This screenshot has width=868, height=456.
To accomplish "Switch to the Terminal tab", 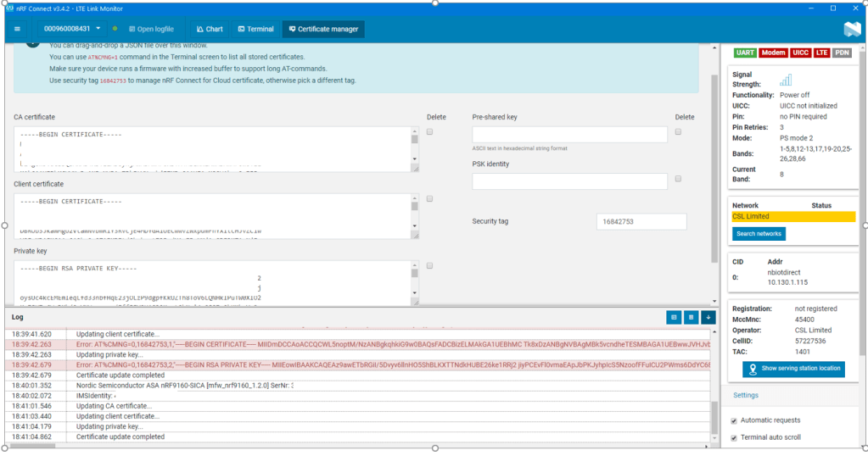I will pyautogui.click(x=255, y=29).
